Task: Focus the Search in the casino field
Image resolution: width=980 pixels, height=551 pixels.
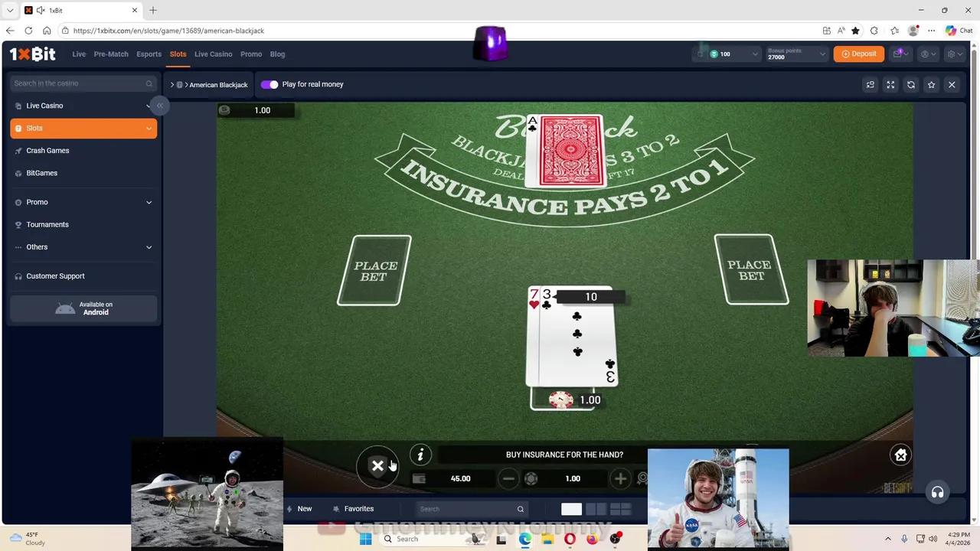Action: (83, 83)
